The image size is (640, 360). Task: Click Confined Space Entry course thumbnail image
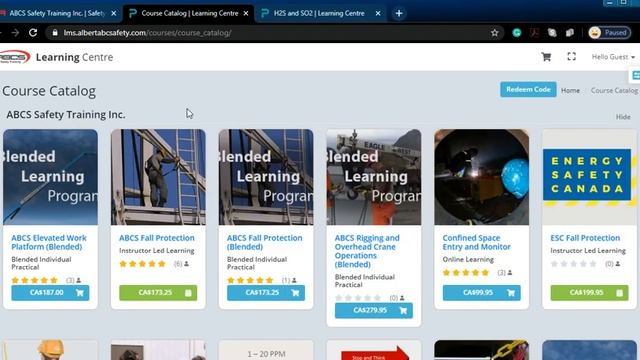pyautogui.click(x=481, y=177)
